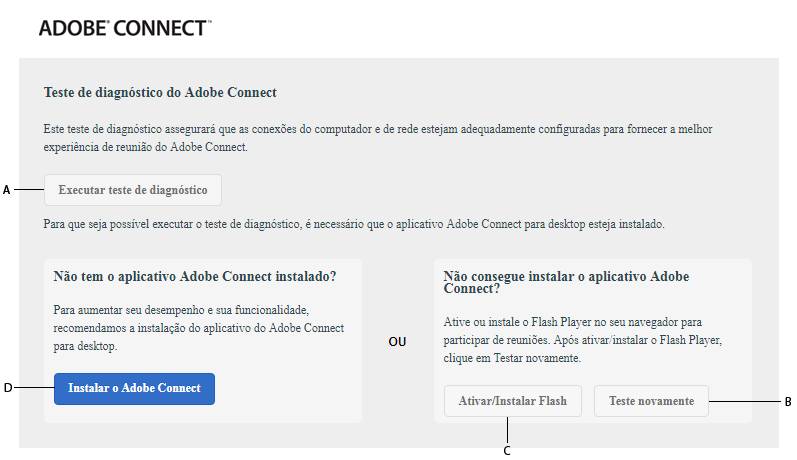
Task: Click the callout letter D
Action: (x=7, y=388)
